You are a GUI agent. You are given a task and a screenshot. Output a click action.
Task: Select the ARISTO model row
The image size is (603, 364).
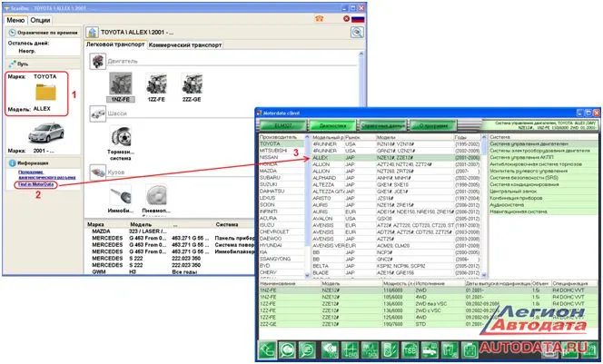click(x=396, y=198)
